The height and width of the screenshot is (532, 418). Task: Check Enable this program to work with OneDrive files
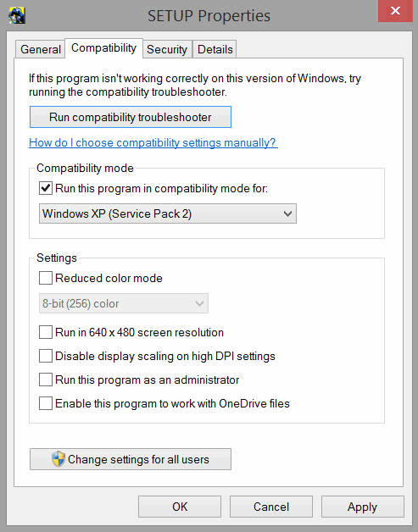(46, 403)
